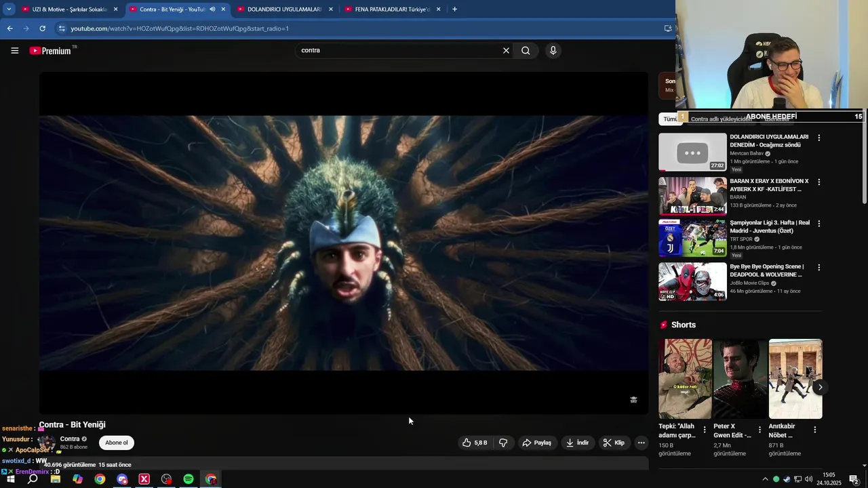Viewport: 868px width, 488px height.
Task: Open the browser tab list dropdown
Action: click(9, 9)
